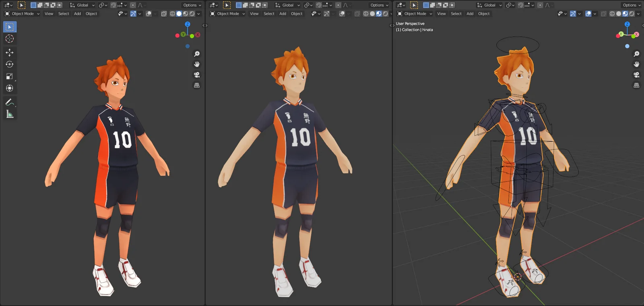This screenshot has height=306, width=644.
Task: Toggle camera view in right viewport
Action: point(636,75)
